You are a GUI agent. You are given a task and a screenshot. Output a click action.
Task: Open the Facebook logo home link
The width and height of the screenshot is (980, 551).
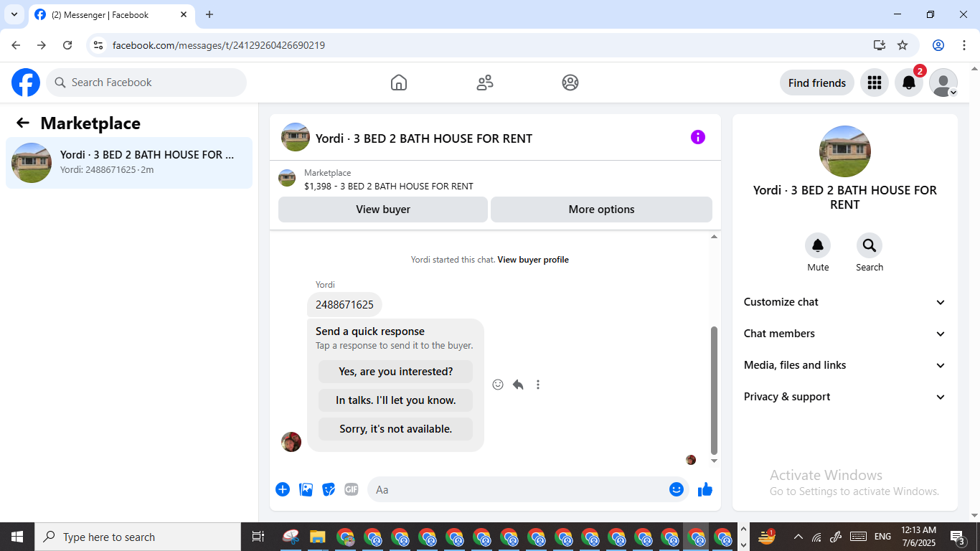point(26,83)
